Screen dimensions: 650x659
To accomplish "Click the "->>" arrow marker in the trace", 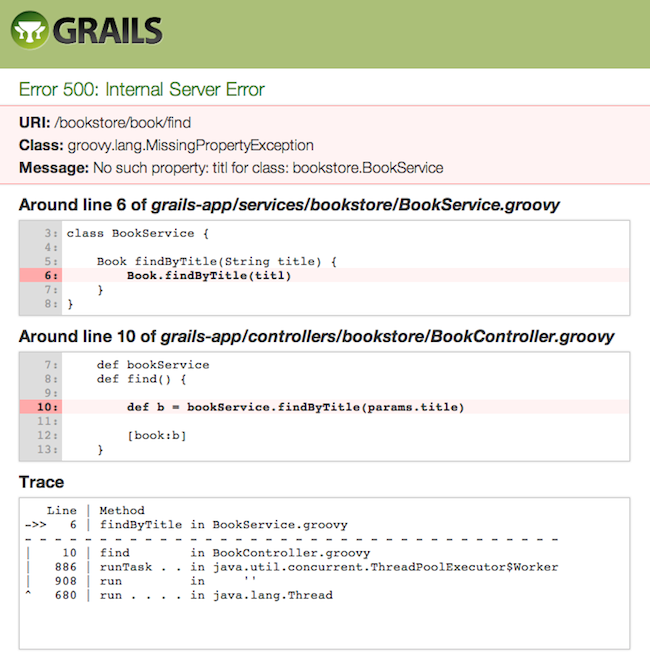I will 35,524.
